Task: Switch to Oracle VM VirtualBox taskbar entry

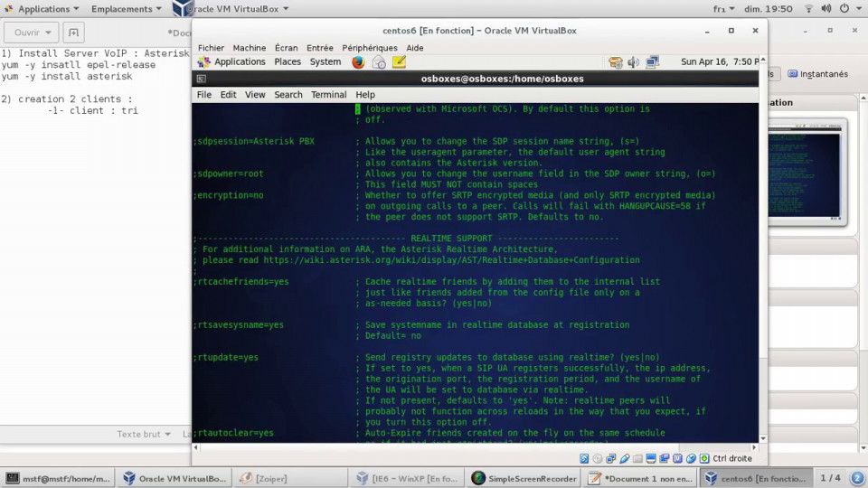Action: tap(175, 479)
